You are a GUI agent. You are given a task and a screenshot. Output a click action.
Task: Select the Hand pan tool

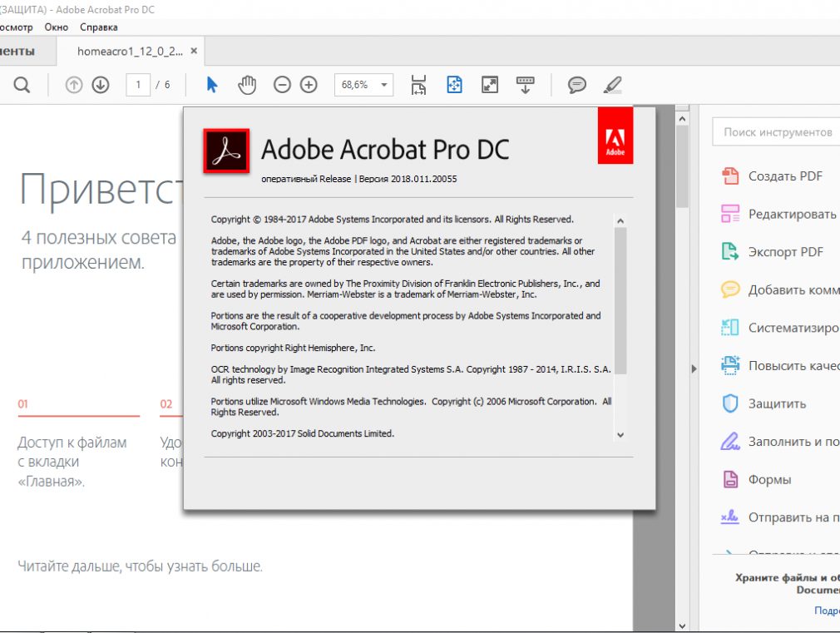pos(247,85)
